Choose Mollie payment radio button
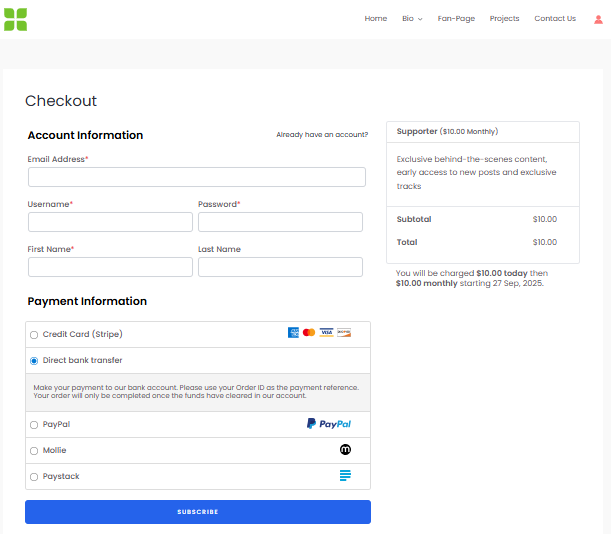The width and height of the screenshot is (611, 534). (34, 451)
